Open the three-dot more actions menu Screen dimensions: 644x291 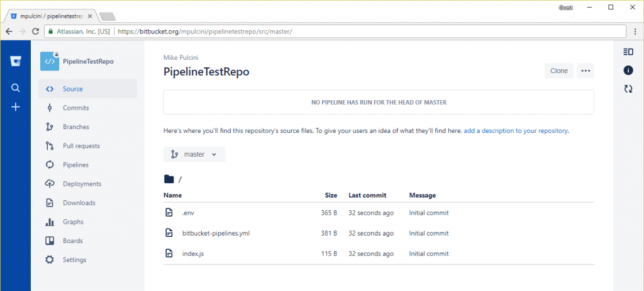[586, 71]
